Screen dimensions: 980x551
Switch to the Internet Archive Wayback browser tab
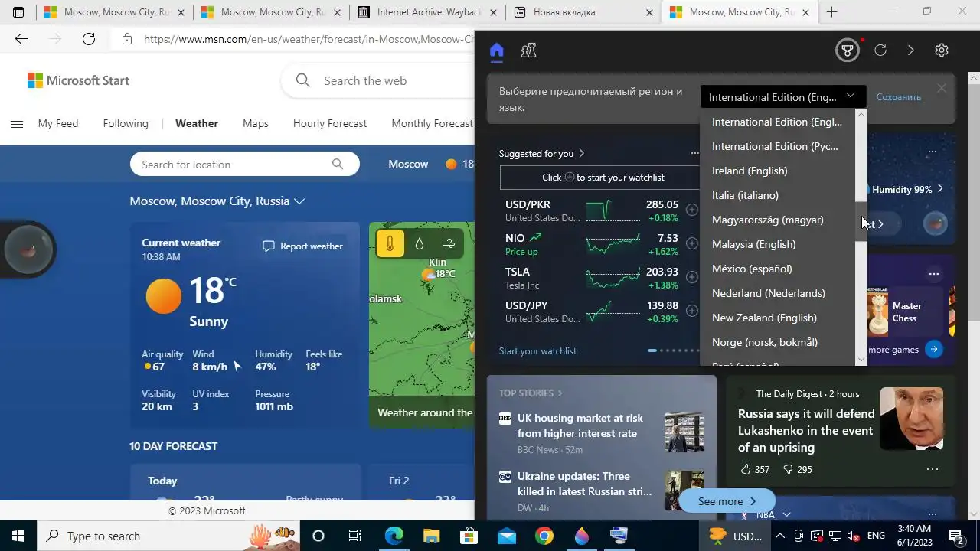(x=426, y=12)
